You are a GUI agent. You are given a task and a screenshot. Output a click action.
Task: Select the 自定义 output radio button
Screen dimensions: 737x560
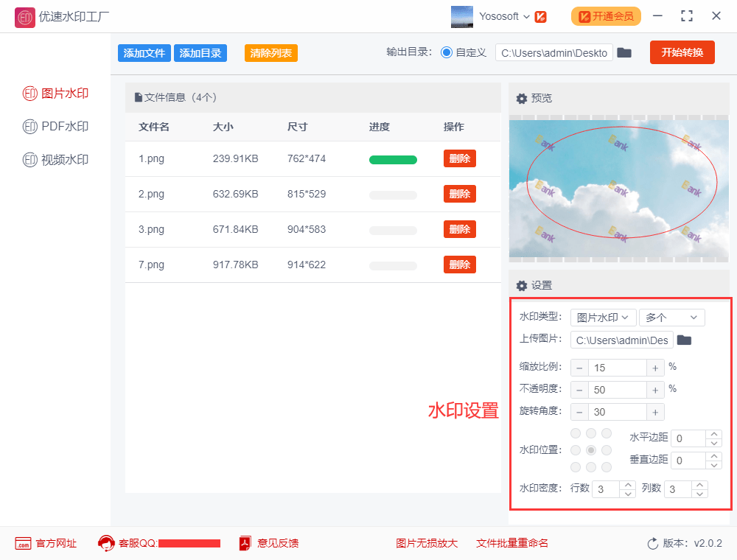pos(446,52)
